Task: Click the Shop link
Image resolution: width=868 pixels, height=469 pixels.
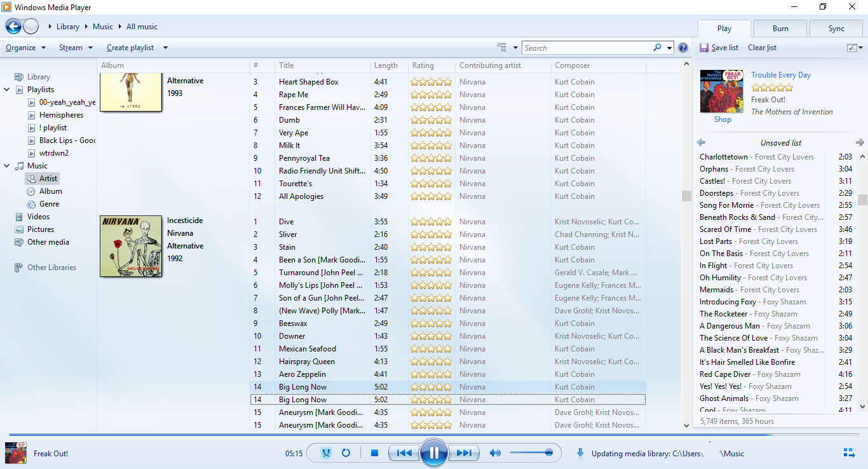Action: click(722, 119)
